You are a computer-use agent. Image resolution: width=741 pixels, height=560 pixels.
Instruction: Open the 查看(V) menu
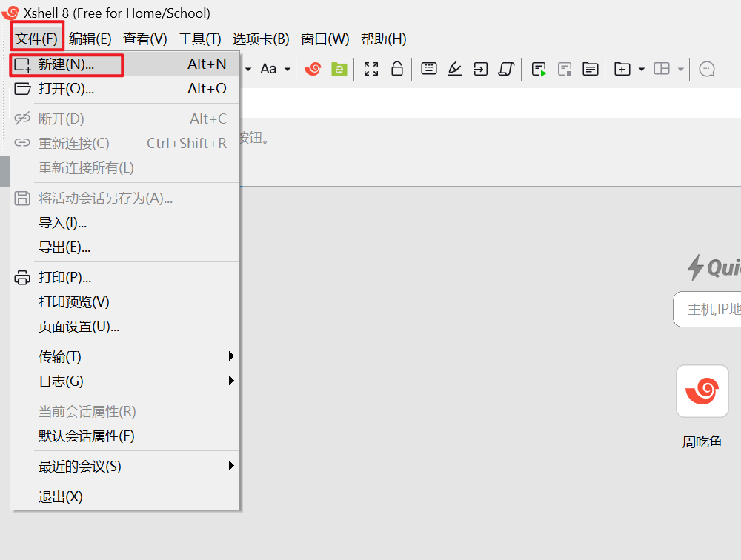(x=144, y=39)
